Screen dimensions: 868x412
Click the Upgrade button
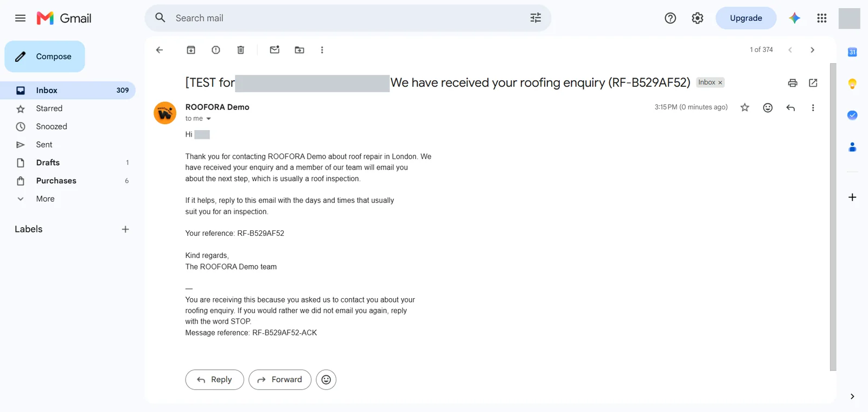746,18
